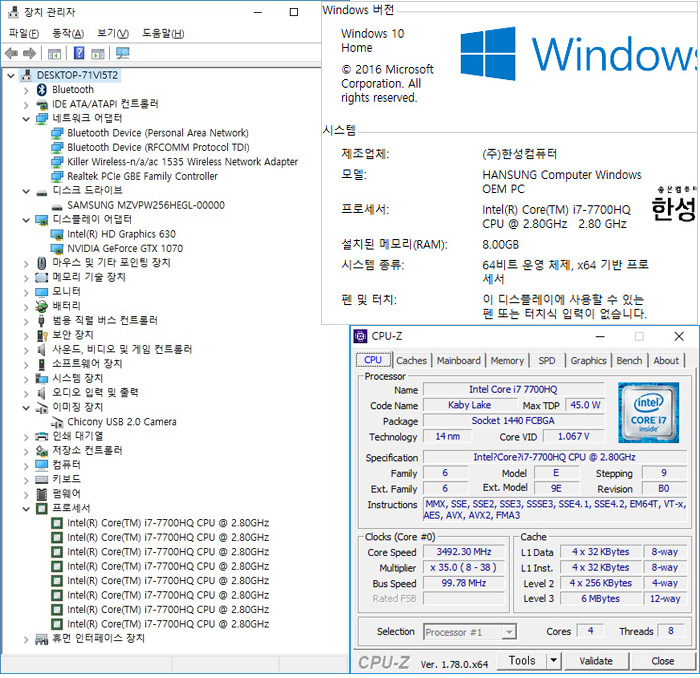Switch to the Bench tab in CPU-Z
Viewport: 700px width, 678px height.
[x=629, y=361]
